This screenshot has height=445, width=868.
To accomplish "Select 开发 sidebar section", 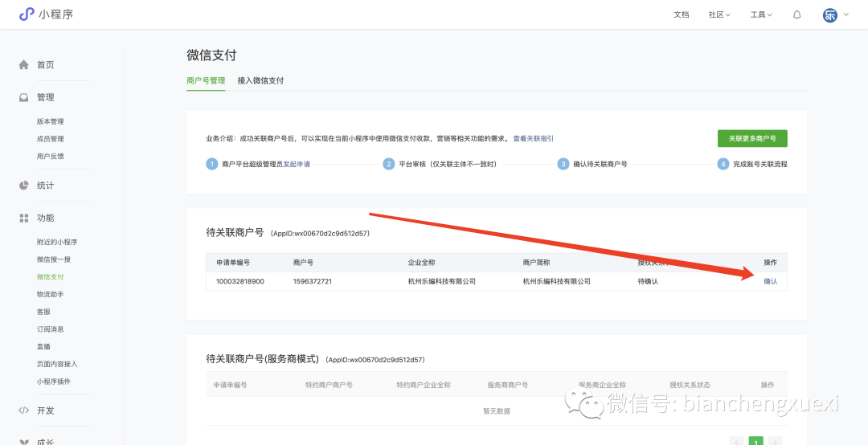I will point(45,410).
